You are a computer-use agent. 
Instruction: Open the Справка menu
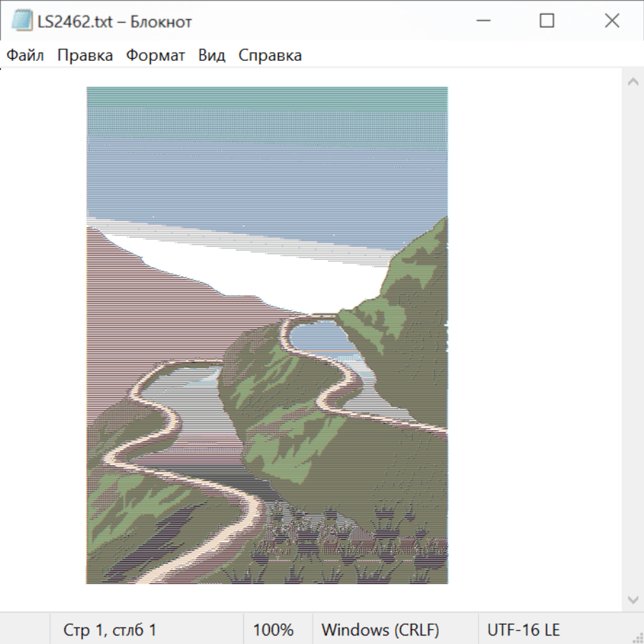(270, 55)
